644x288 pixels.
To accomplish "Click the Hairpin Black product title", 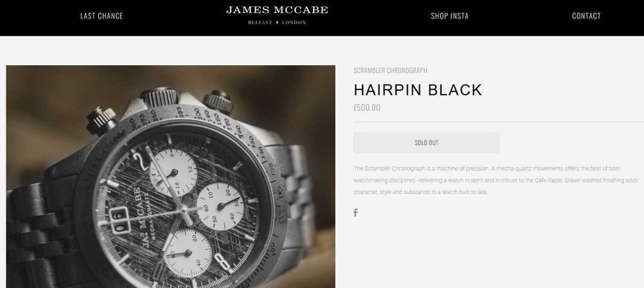I will (418, 90).
